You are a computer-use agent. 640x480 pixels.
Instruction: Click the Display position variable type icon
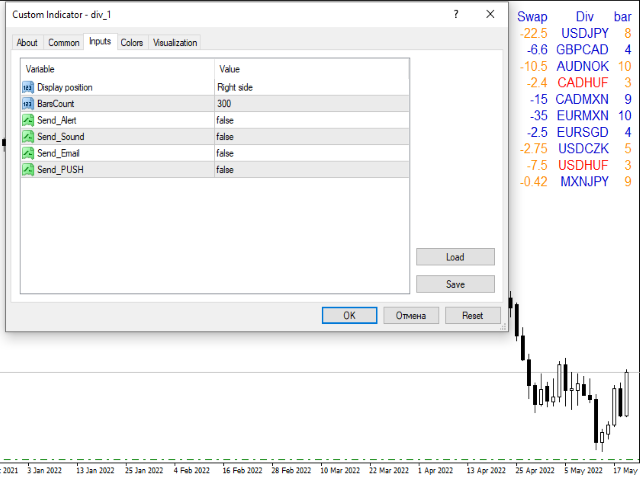tap(28, 87)
